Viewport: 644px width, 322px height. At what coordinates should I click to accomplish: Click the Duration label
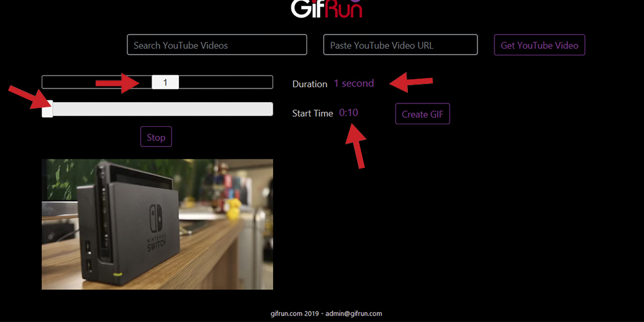[x=310, y=84]
